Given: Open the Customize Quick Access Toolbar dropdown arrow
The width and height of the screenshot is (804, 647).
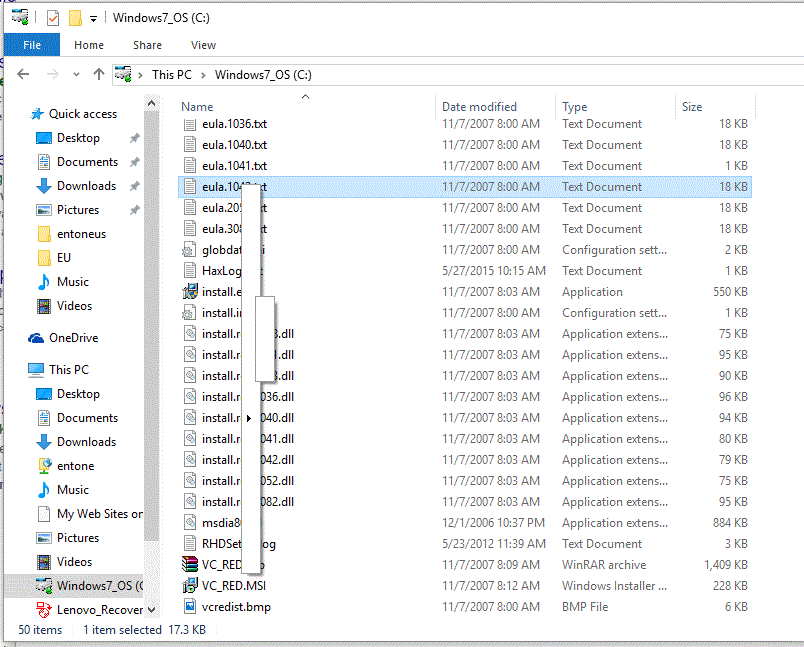Looking at the screenshot, I should (93, 19).
